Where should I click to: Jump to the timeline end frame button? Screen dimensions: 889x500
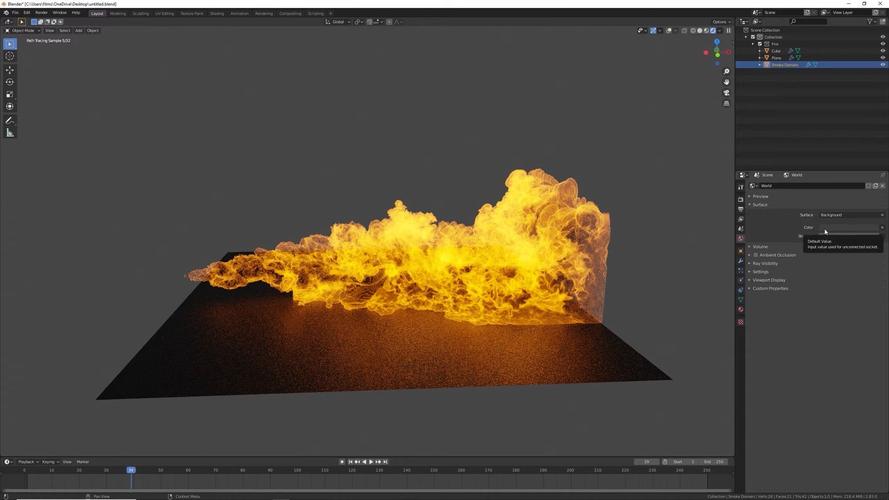coord(386,462)
